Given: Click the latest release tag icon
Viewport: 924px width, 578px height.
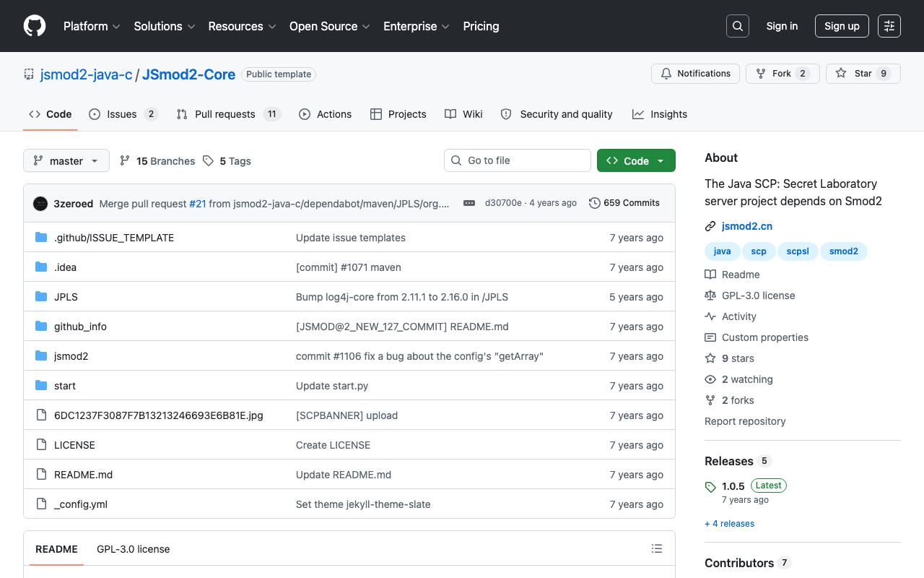Looking at the screenshot, I should pyautogui.click(x=710, y=487).
